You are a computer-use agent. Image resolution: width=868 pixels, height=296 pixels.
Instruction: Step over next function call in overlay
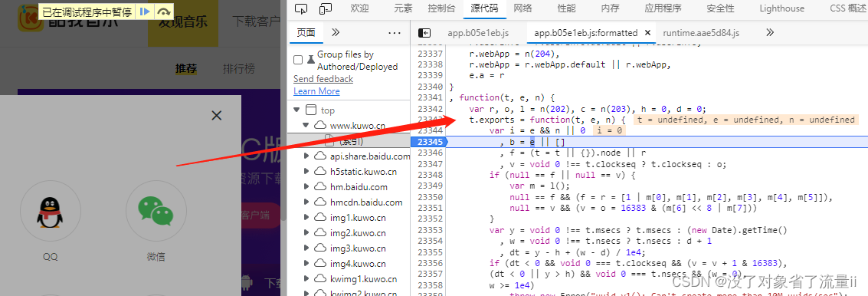point(163,11)
